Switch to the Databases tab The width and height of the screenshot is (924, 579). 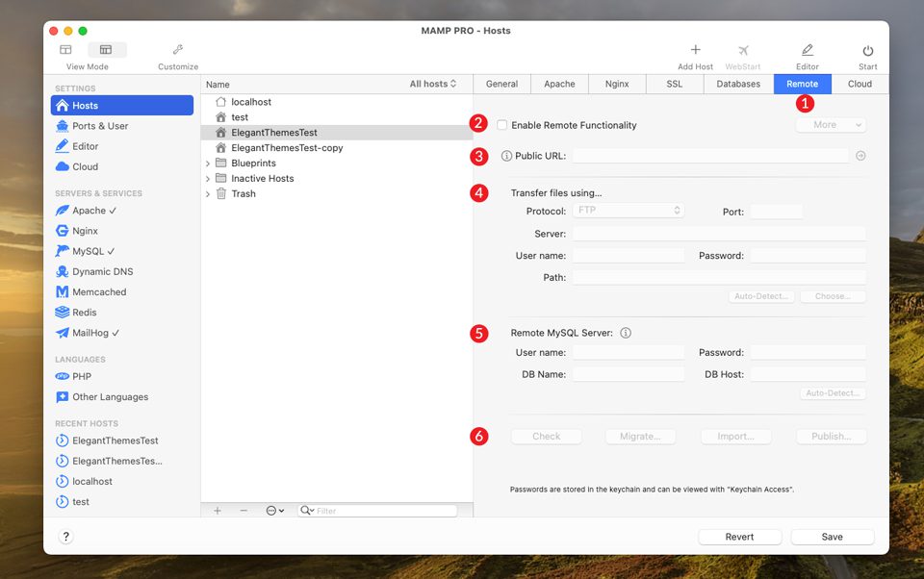click(x=738, y=84)
